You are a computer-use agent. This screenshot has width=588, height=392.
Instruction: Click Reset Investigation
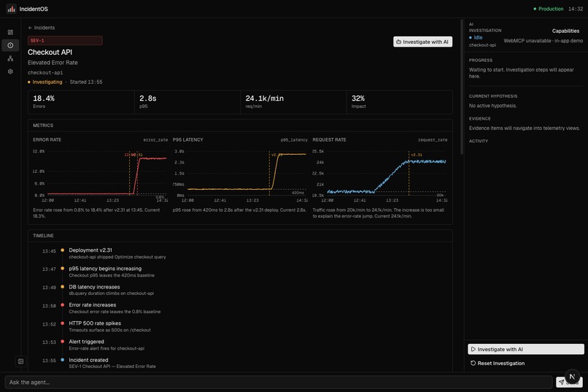coord(498,363)
